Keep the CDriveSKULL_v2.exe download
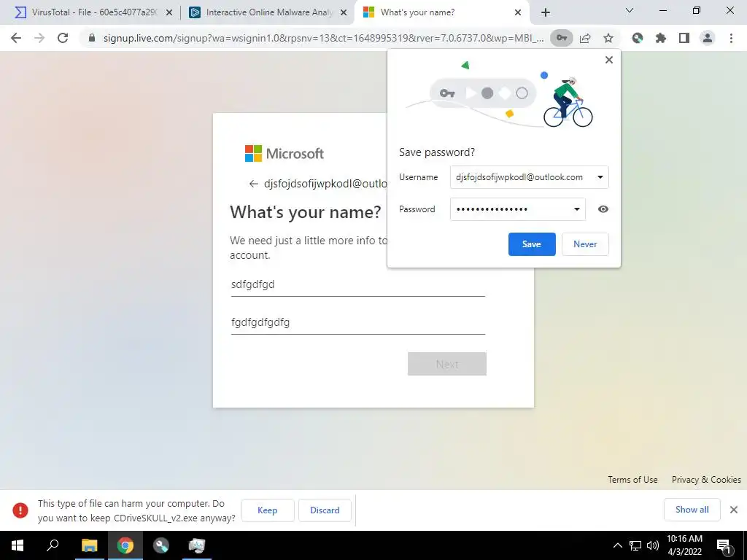Viewport: 747px width, 560px height. (267, 510)
